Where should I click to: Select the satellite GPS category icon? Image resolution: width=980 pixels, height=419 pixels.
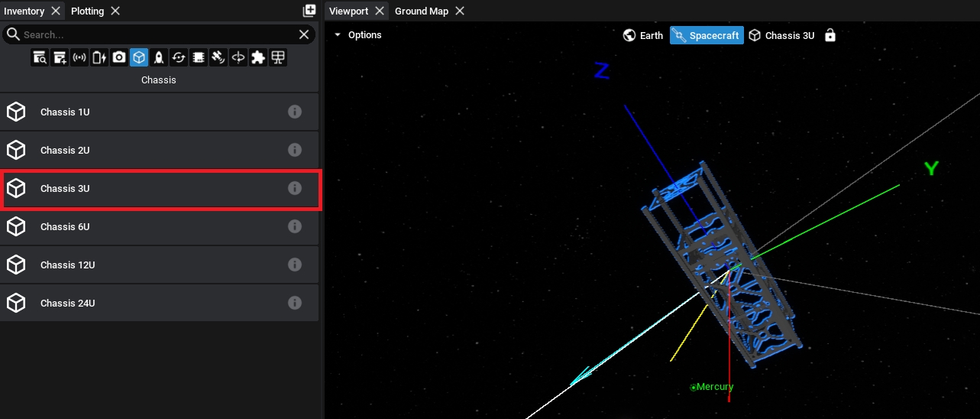click(x=218, y=57)
